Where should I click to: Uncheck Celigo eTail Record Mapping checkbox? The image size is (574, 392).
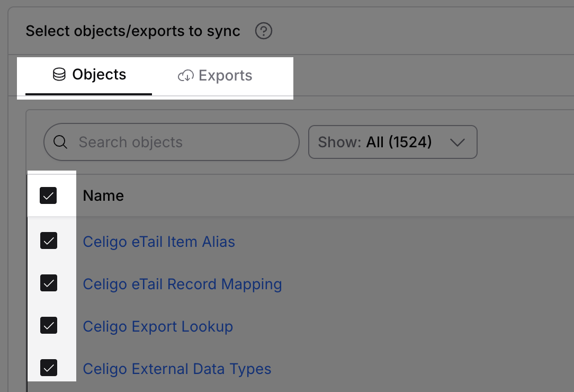point(49,283)
